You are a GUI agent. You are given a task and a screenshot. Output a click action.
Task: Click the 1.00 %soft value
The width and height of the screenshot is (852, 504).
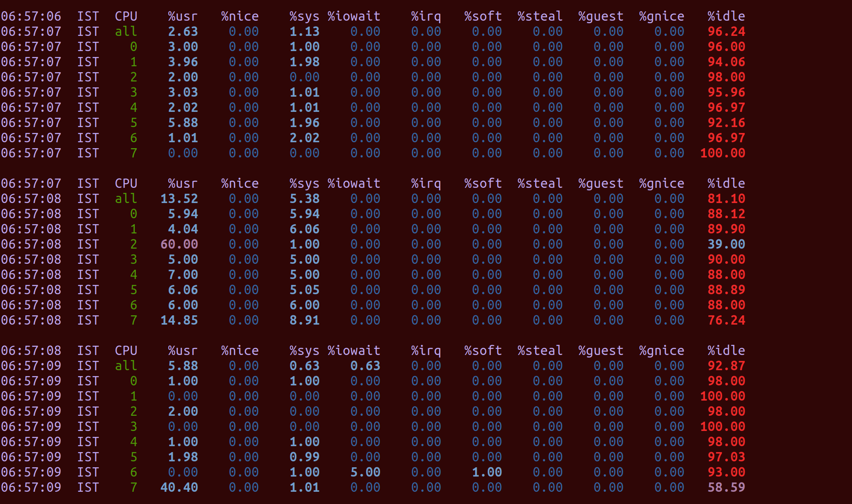[x=487, y=472]
